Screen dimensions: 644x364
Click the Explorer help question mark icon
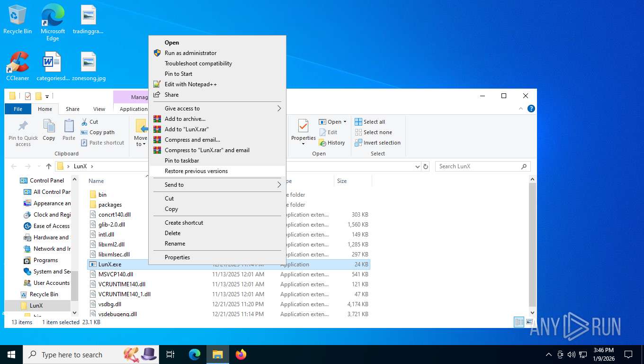pos(531,109)
